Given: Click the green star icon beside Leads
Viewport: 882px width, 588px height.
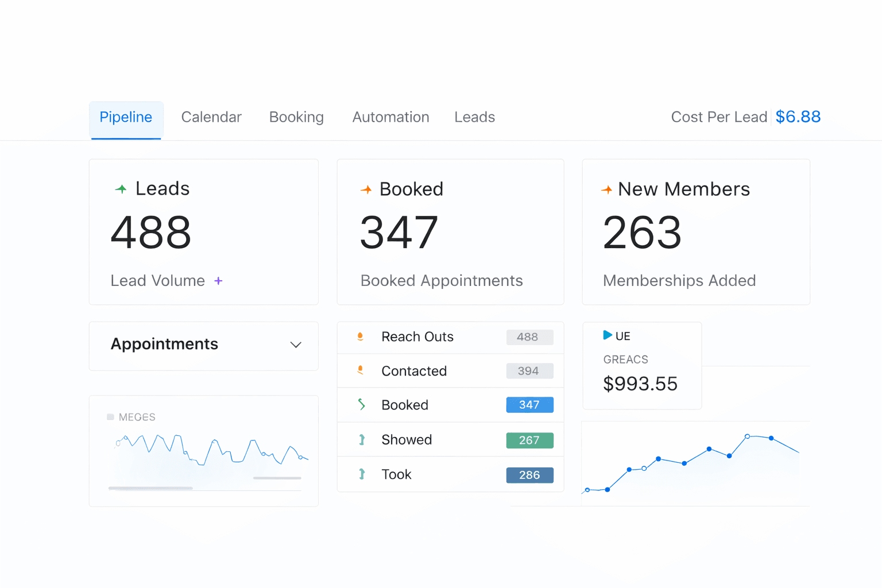Looking at the screenshot, I should point(121,189).
